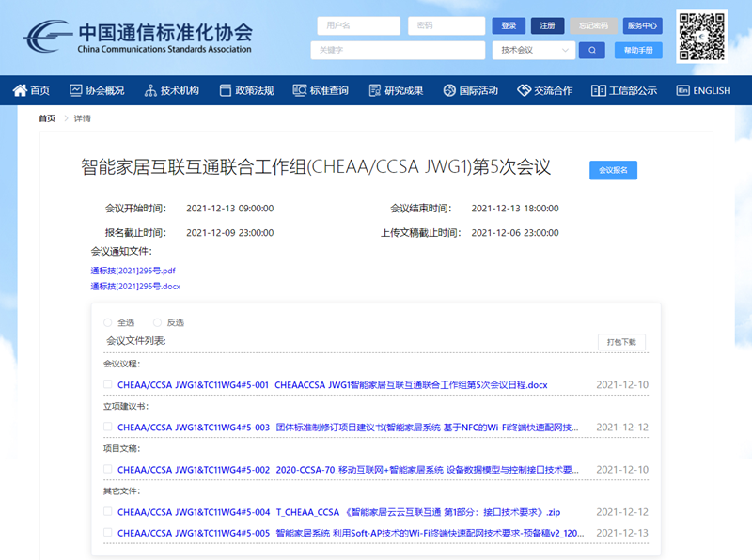Click the 协会概况 chart icon
The image size is (752, 560).
click(x=76, y=91)
